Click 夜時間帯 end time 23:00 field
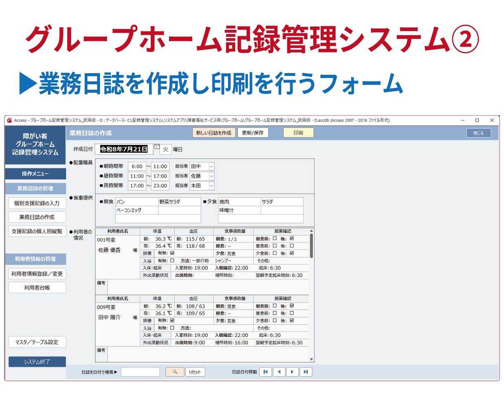Viewport: 504px width, 420px height. (160, 186)
